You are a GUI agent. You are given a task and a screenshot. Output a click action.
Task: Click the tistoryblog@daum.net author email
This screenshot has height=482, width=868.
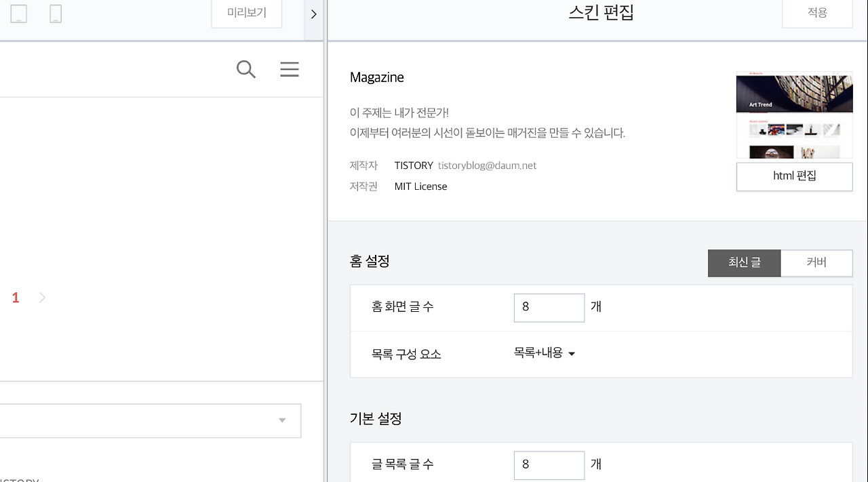click(486, 165)
